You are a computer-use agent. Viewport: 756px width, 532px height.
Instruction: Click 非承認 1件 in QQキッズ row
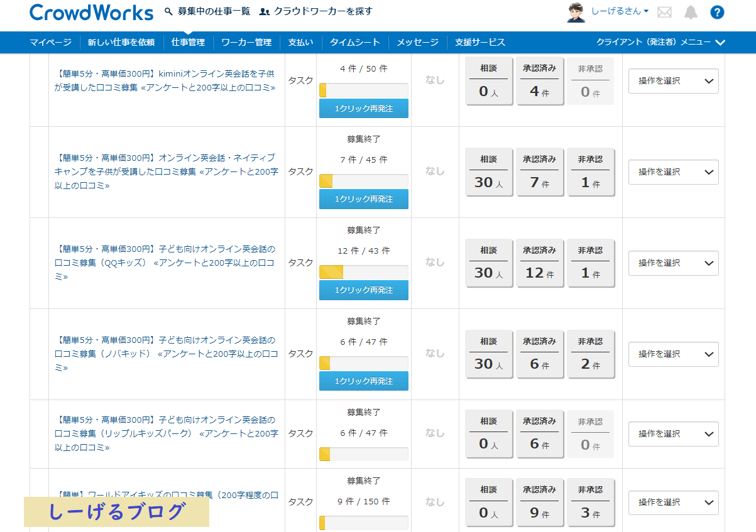(590, 263)
